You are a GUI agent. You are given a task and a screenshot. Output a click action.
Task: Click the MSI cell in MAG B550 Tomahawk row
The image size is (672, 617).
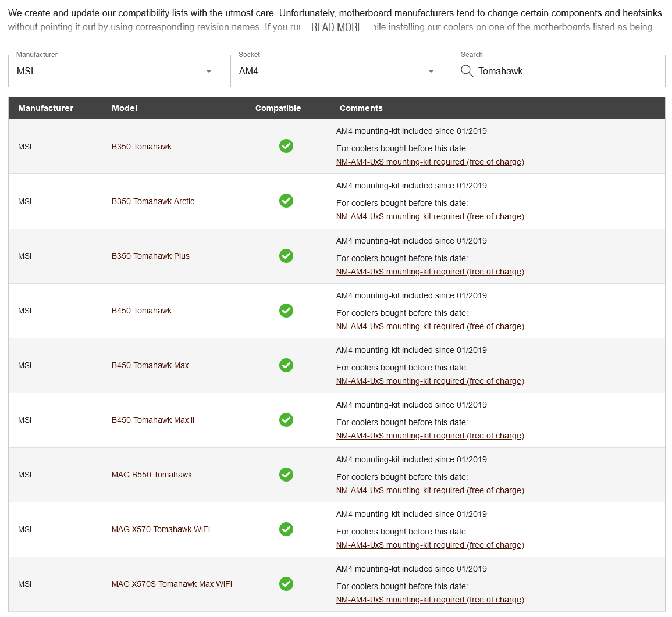(x=25, y=475)
